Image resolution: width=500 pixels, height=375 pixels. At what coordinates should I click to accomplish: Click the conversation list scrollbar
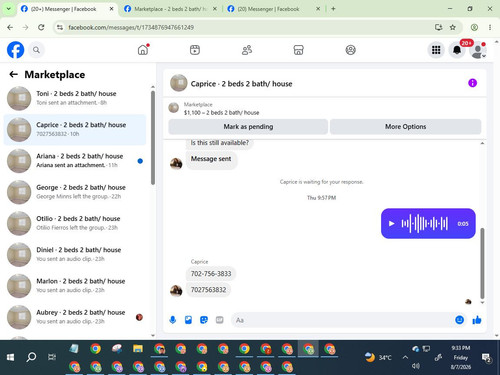153,137
